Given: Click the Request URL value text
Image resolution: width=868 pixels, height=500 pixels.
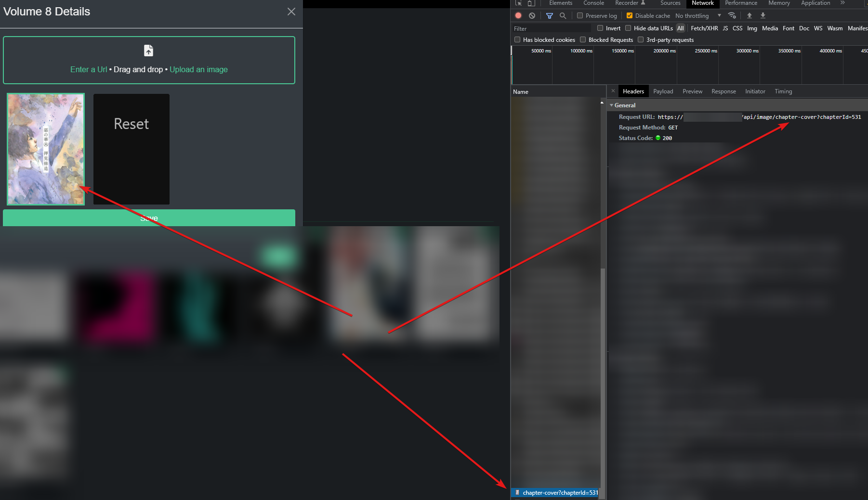Looking at the screenshot, I should 759,117.
